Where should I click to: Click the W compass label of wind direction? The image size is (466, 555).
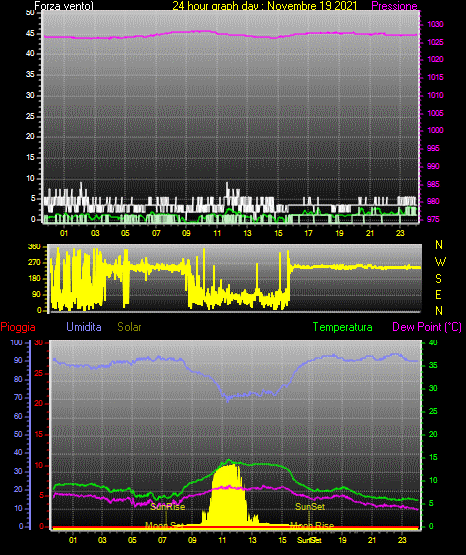440,262
